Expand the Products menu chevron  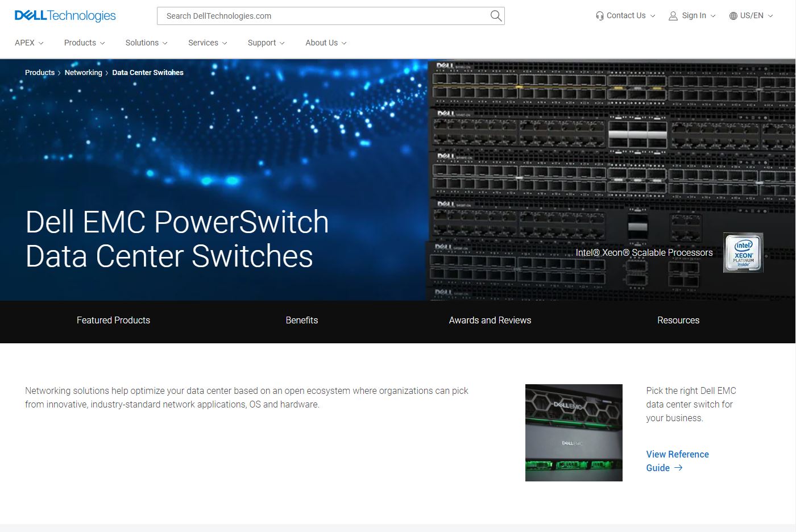coord(102,43)
